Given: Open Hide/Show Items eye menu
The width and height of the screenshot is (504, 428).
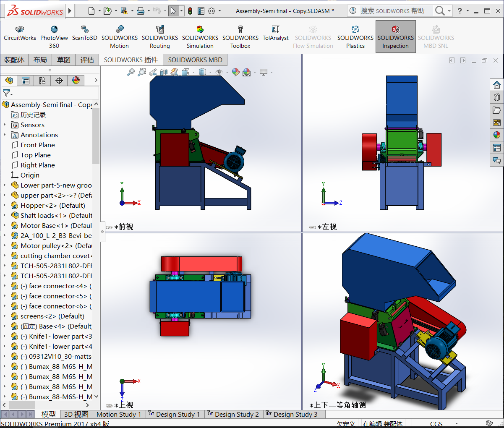Looking at the screenshot, I should click(219, 72).
